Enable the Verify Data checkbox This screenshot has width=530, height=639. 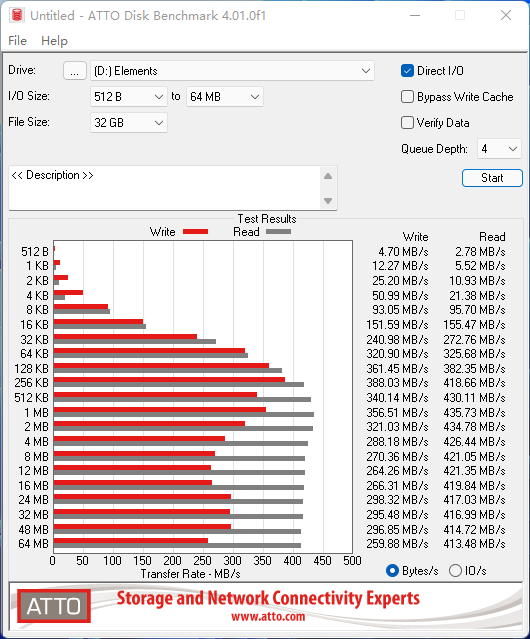(407, 123)
